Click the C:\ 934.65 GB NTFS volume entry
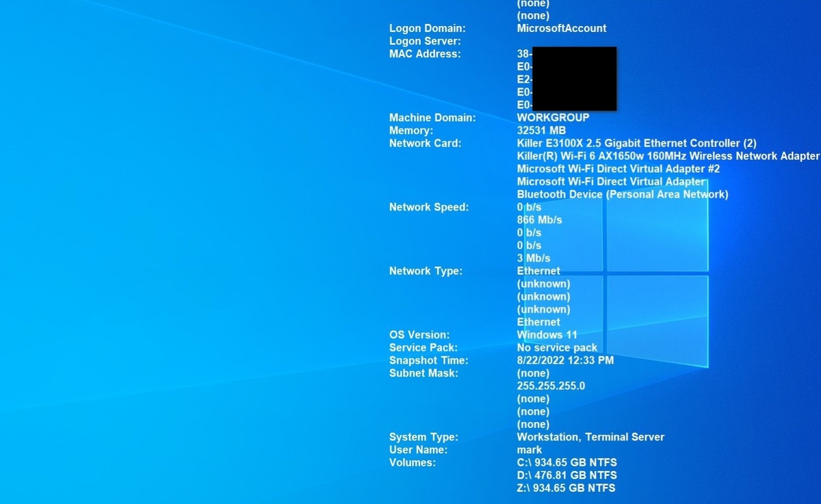 tap(566, 462)
